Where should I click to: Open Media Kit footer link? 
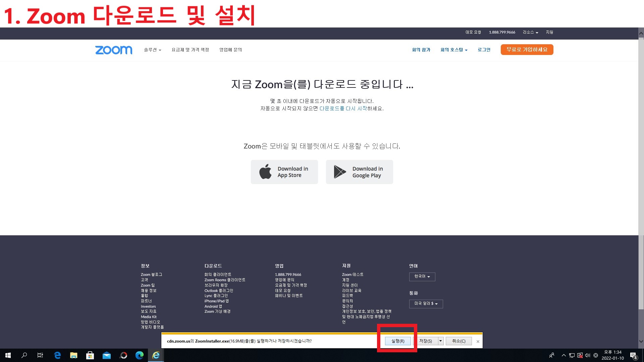[149, 317]
